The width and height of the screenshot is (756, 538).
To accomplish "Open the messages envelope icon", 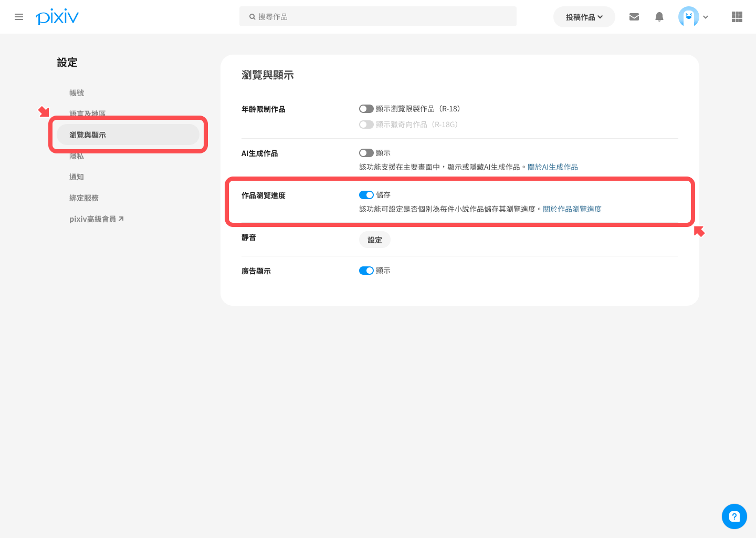I will click(x=634, y=17).
